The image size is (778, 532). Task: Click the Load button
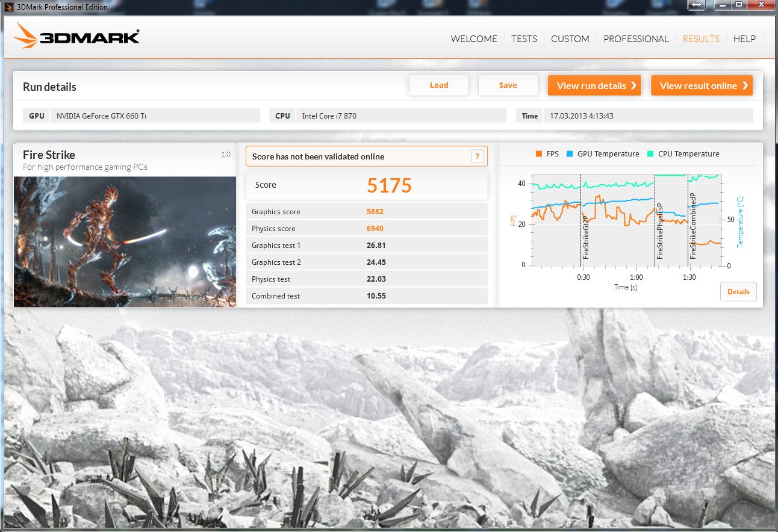coord(439,85)
